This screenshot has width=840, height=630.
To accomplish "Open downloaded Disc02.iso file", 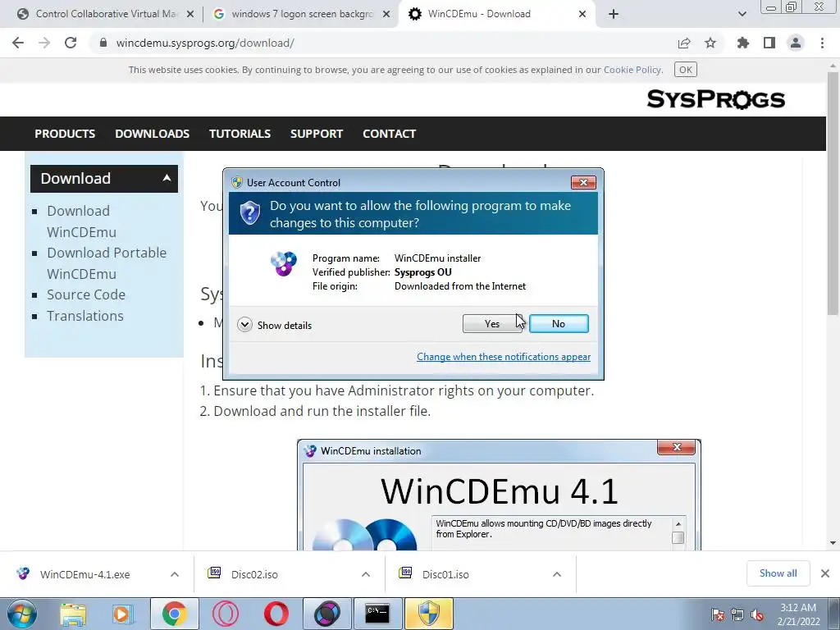I will click(254, 574).
